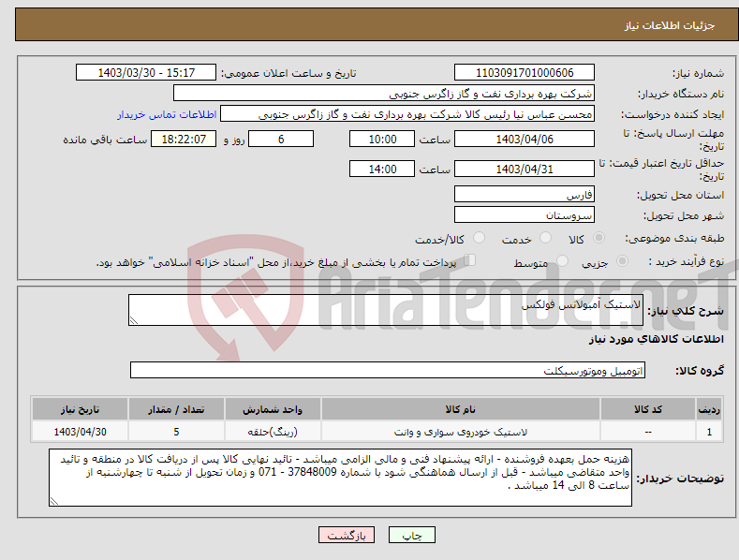The height and width of the screenshot is (560, 739).
Task: Select the کالا/خدمت radio button
Action: click(x=479, y=238)
